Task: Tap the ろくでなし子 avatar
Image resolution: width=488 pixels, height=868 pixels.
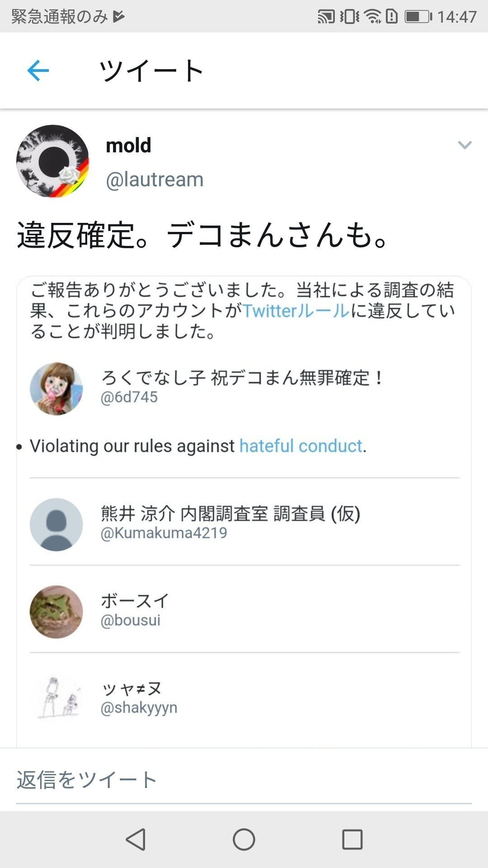Action: 56,388
